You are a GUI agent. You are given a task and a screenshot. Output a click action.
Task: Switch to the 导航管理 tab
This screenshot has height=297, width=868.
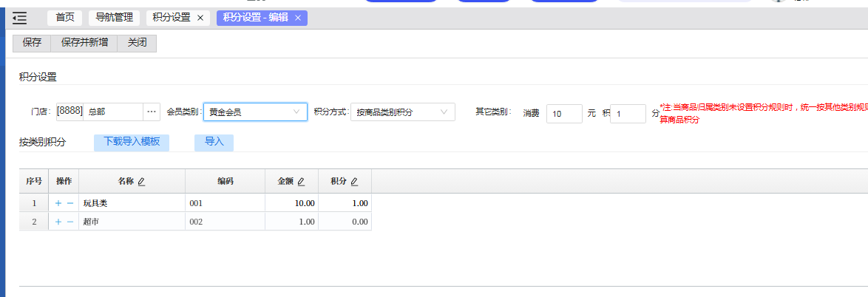tap(115, 18)
